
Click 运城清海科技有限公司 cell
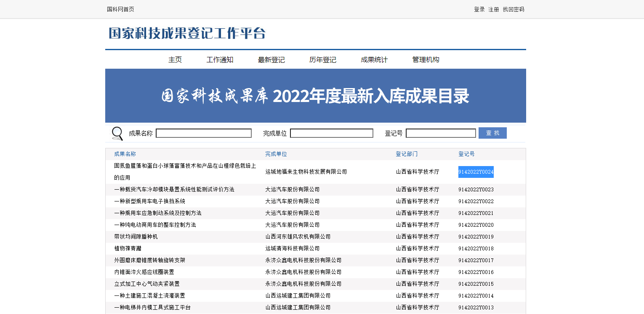[293, 249]
